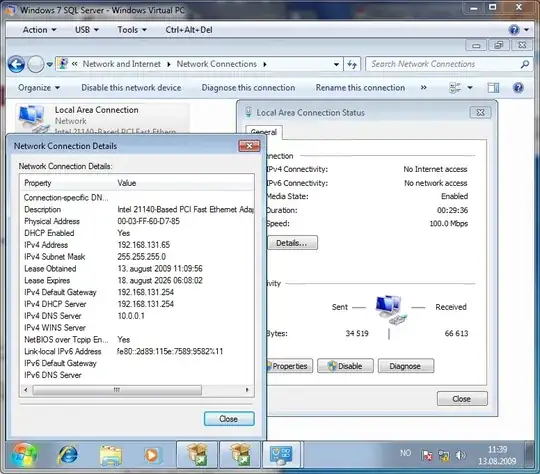Click the X on Local Area Connection Status
Viewport: 540px width, 474px height.
480,112
